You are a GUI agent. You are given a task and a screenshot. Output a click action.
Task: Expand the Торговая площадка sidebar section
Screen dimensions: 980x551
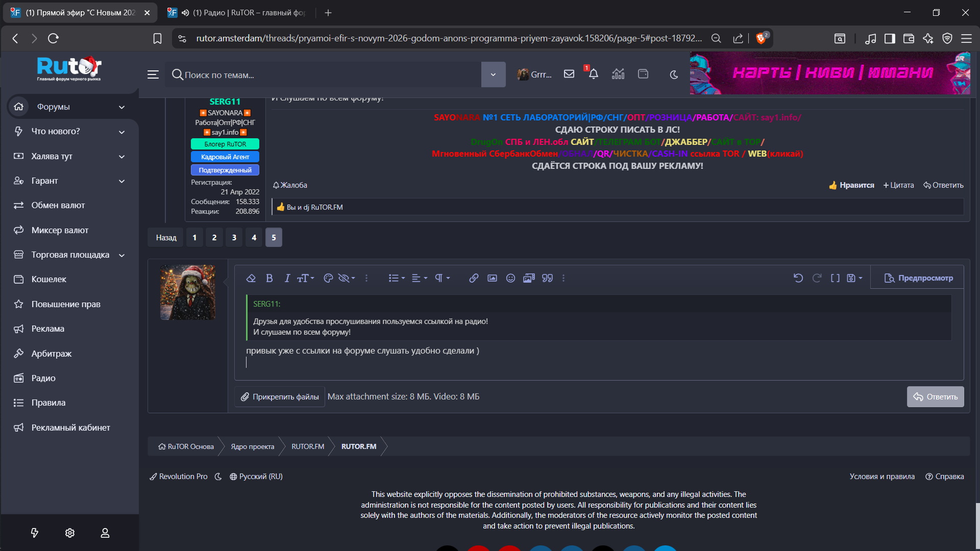121,255
